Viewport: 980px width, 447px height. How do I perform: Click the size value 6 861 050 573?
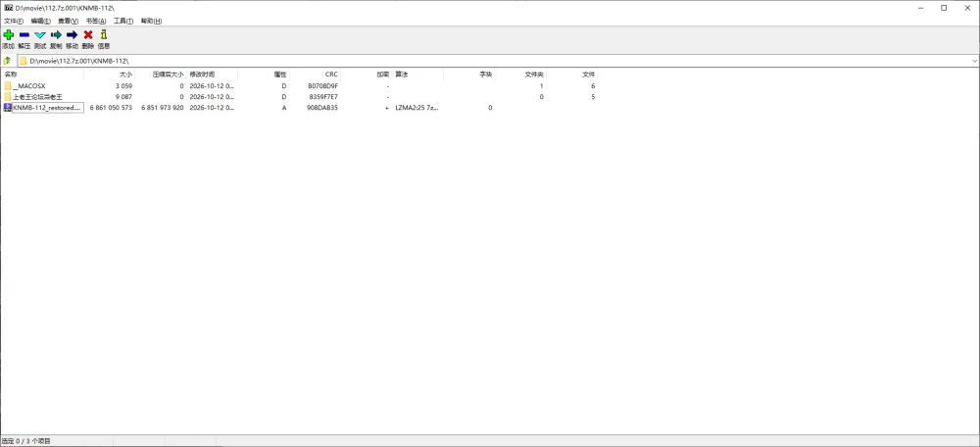[112, 108]
